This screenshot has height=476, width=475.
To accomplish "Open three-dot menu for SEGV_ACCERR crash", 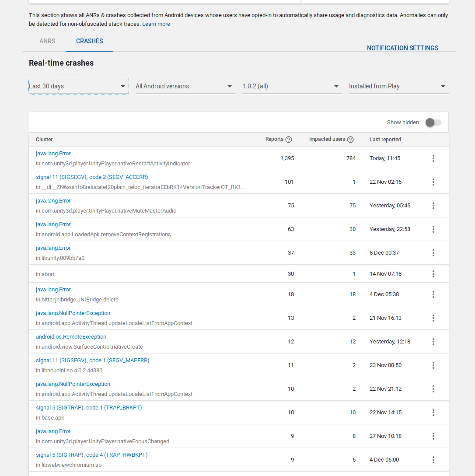I will pos(433,182).
